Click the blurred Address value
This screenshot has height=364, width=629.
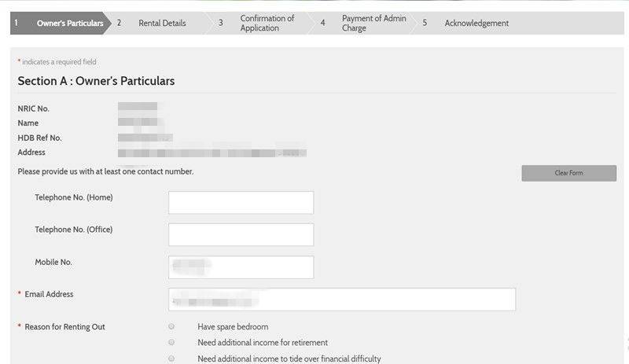[x=212, y=153]
